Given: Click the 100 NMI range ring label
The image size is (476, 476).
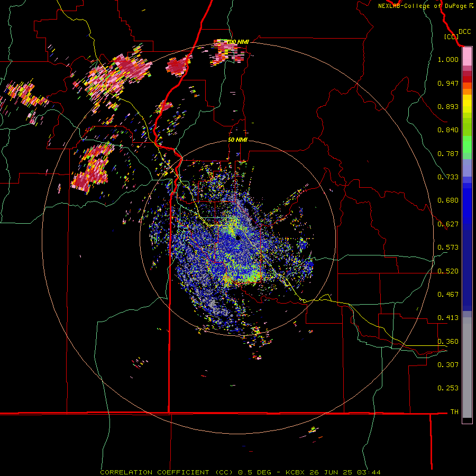Looking at the screenshot, I should (239, 42).
